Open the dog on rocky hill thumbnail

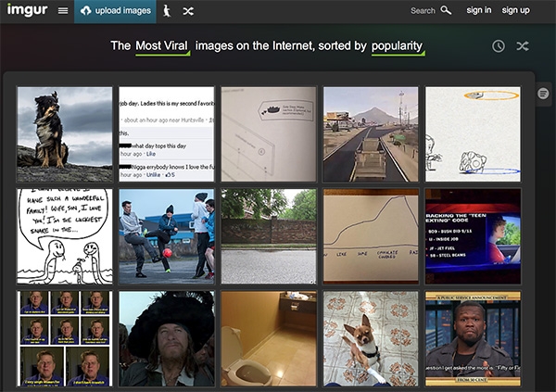point(65,134)
